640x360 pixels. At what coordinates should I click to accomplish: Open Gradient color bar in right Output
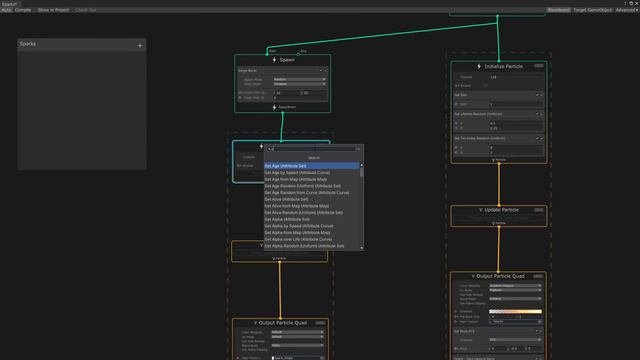coord(516,311)
